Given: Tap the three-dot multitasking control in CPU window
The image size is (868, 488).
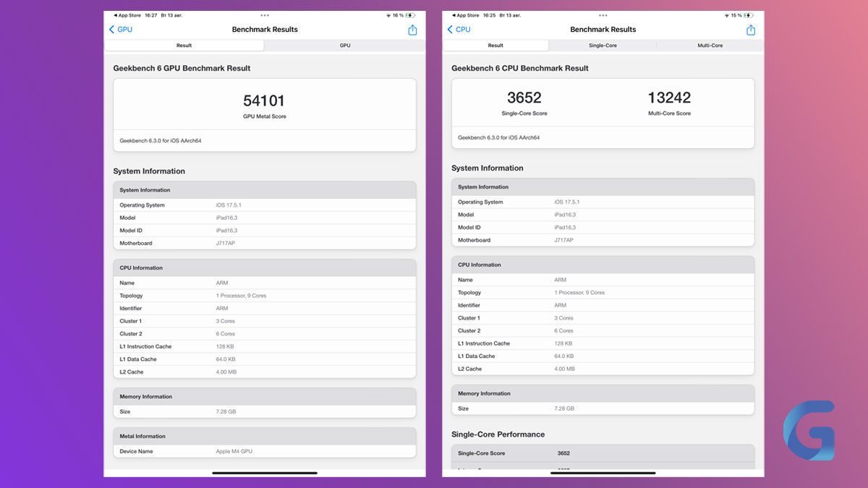Looking at the screenshot, I should click(603, 15).
